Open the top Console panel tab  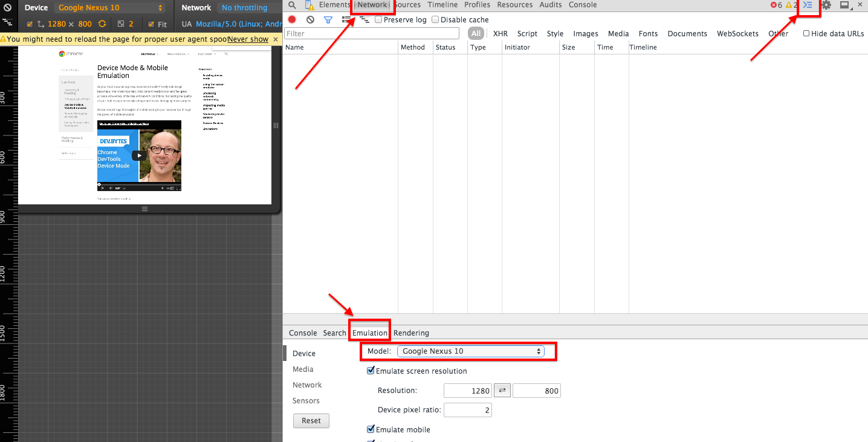[x=583, y=5]
